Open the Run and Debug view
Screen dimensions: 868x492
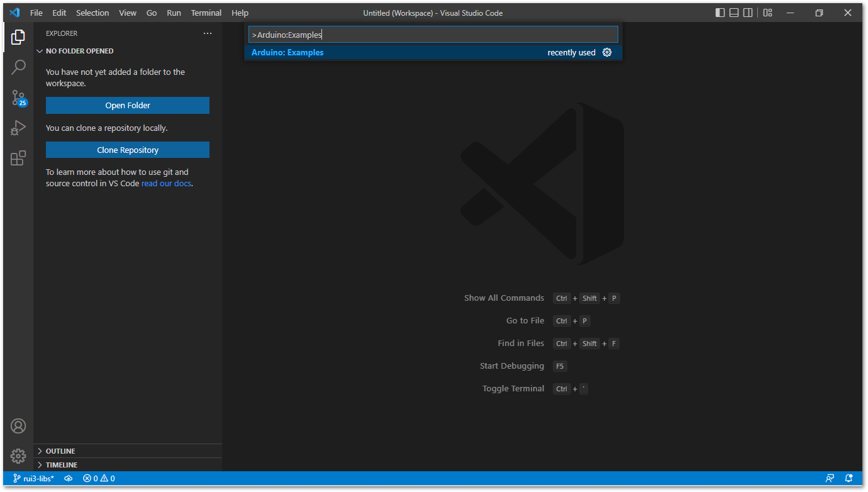18,128
